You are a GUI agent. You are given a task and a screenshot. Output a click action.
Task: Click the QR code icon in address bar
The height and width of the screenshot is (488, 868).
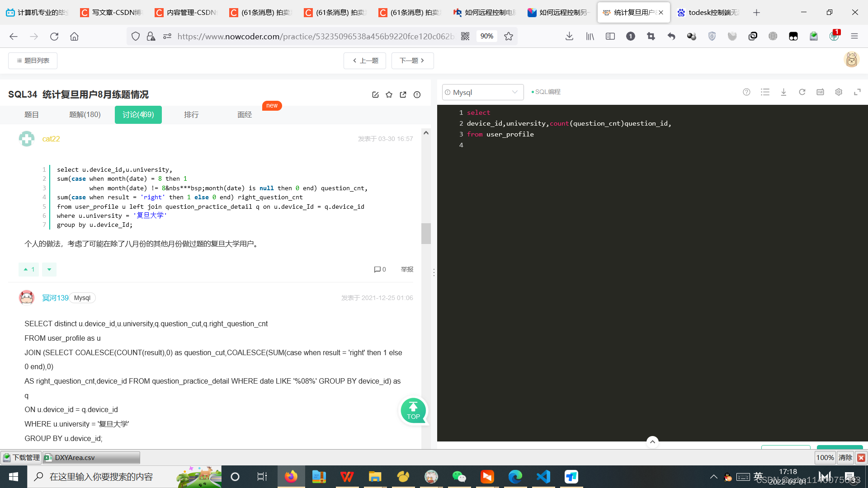point(465,36)
